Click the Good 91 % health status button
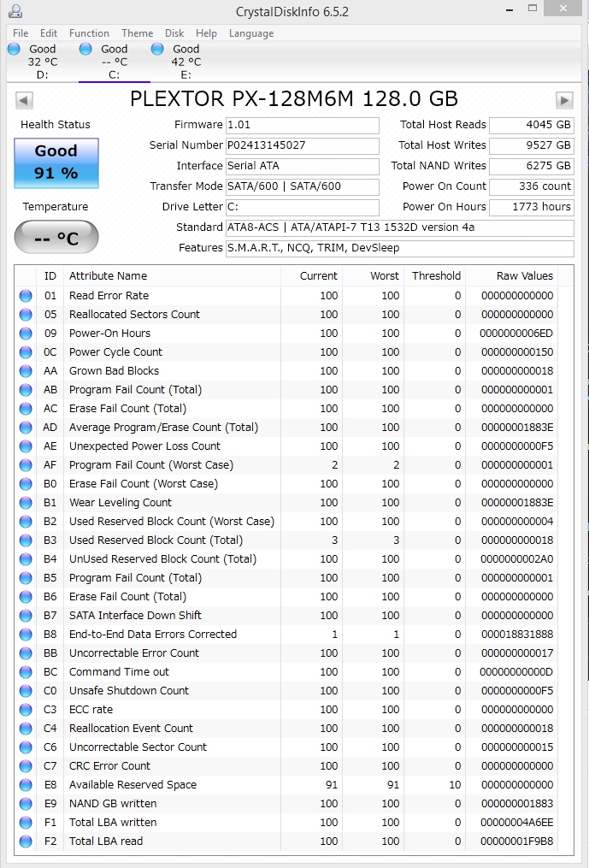Viewport: 589px width, 868px height. click(x=56, y=163)
